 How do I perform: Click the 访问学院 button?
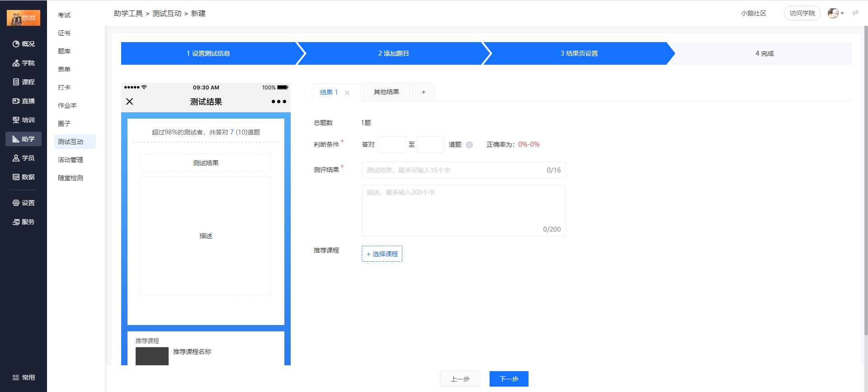802,13
